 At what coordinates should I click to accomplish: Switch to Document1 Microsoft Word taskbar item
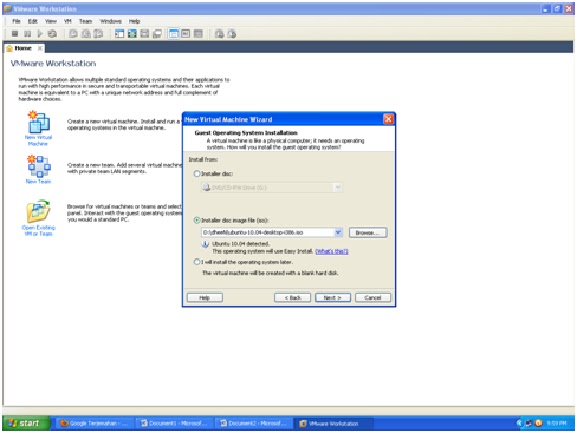174,423
